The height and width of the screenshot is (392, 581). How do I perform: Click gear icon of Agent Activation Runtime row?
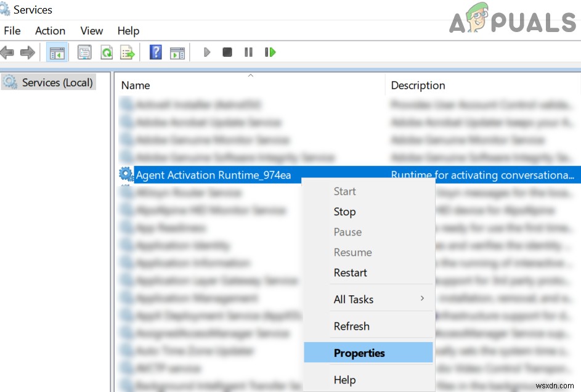tap(126, 174)
